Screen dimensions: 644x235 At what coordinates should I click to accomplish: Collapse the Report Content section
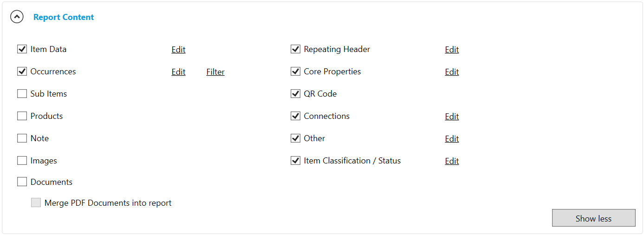click(x=17, y=17)
